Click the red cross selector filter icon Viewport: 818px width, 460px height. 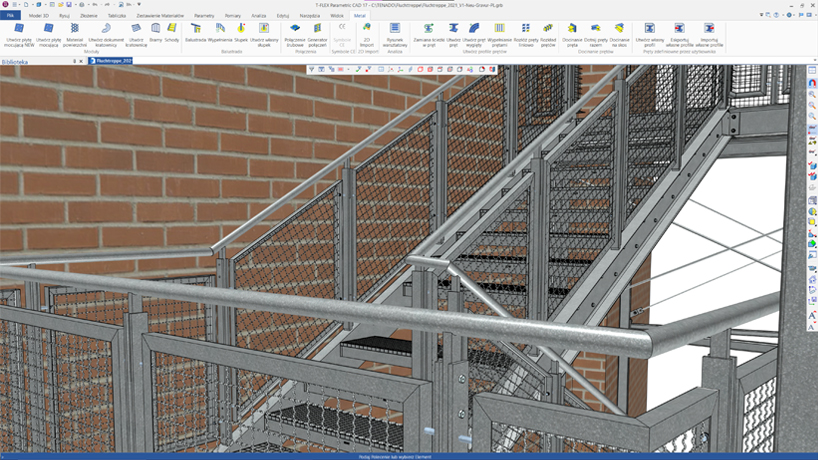coord(368,69)
